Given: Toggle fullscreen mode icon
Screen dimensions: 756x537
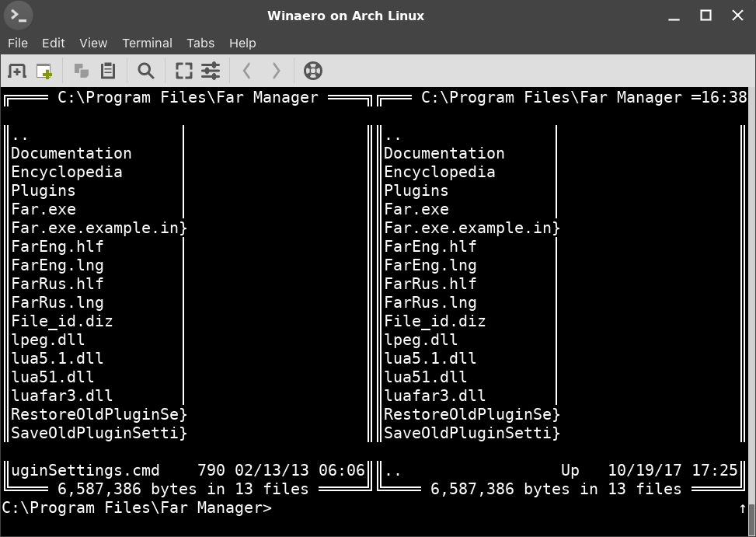Looking at the screenshot, I should [x=183, y=71].
